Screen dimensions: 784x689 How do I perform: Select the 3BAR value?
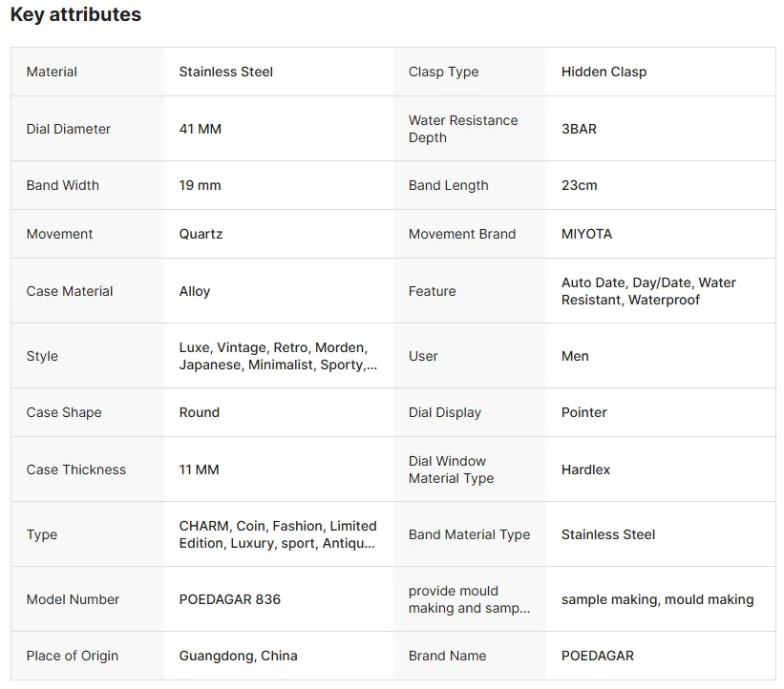click(x=579, y=129)
